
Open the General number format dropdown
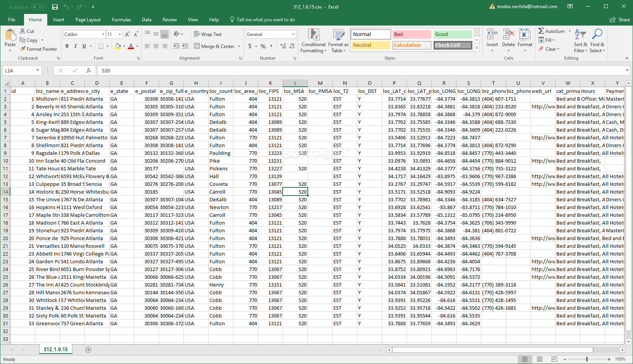click(293, 34)
